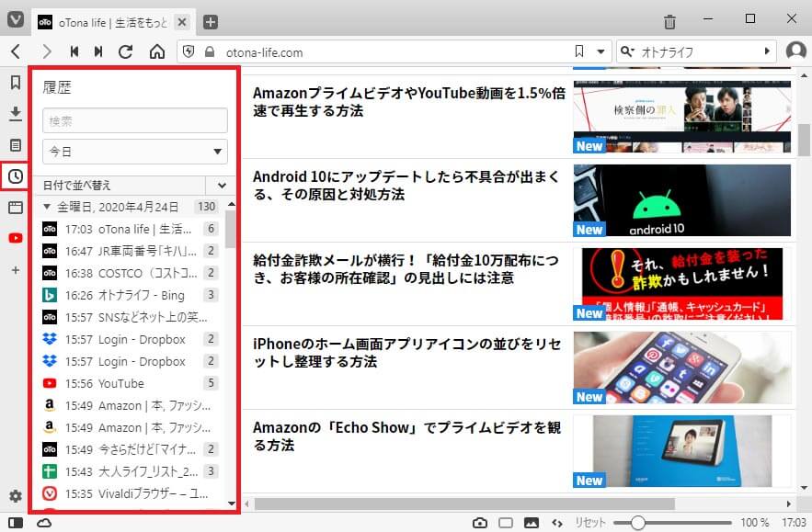Screen dimensions: 812x532
Task: Open 15:49 今さらだけど history entry
Action: tap(130, 449)
